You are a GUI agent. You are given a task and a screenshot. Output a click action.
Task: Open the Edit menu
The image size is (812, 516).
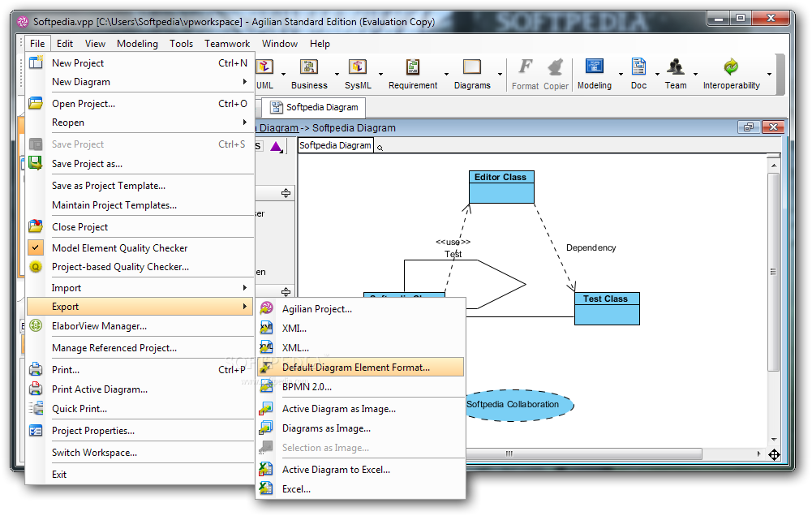65,44
